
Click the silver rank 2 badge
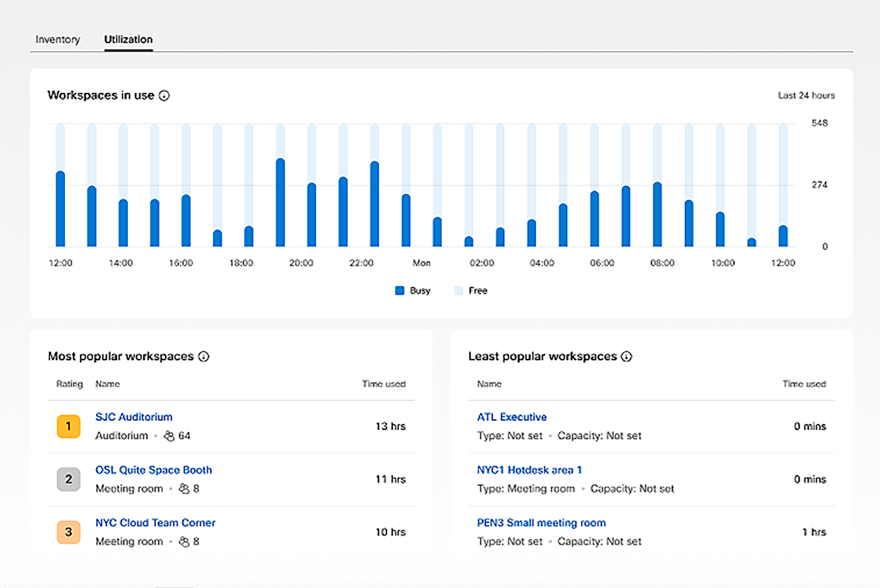click(68, 479)
